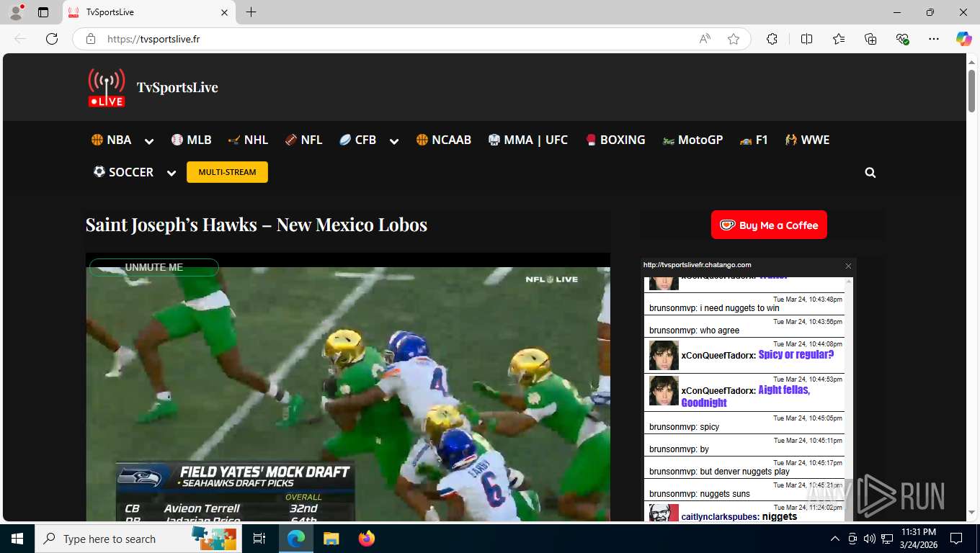Image resolution: width=980 pixels, height=553 pixels.
Task: Open the Collections icon
Action: [x=870, y=39]
